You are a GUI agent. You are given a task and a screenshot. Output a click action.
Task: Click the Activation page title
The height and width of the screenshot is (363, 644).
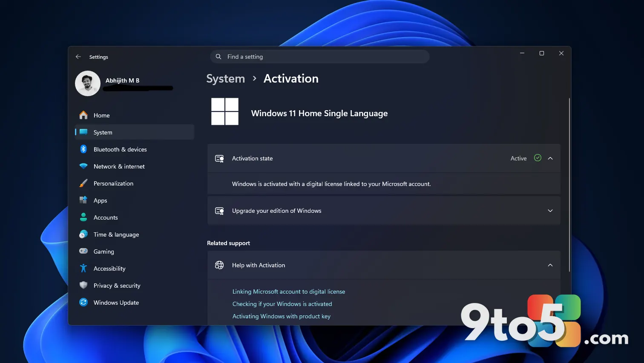point(291,79)
